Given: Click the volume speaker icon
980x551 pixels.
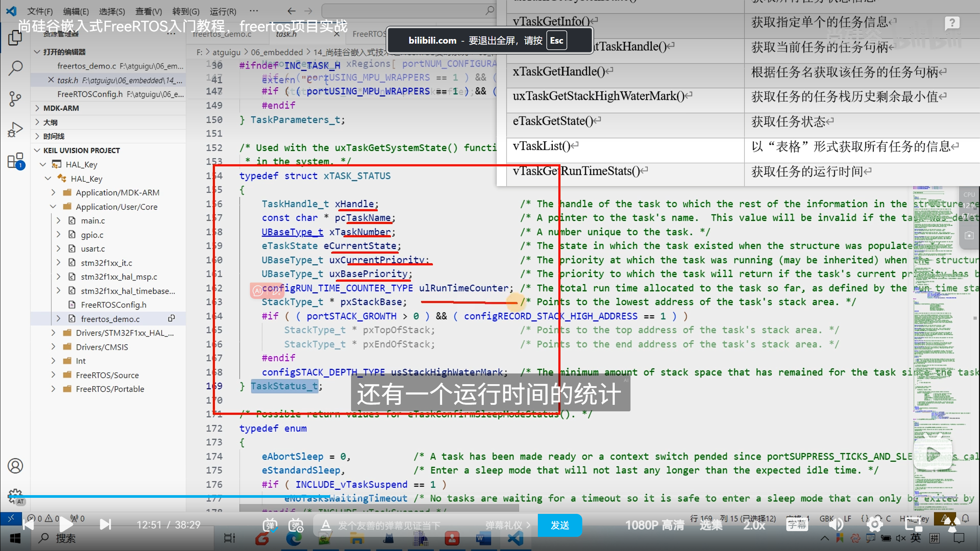Looking at the screenshot, I should tap(836, 525).
